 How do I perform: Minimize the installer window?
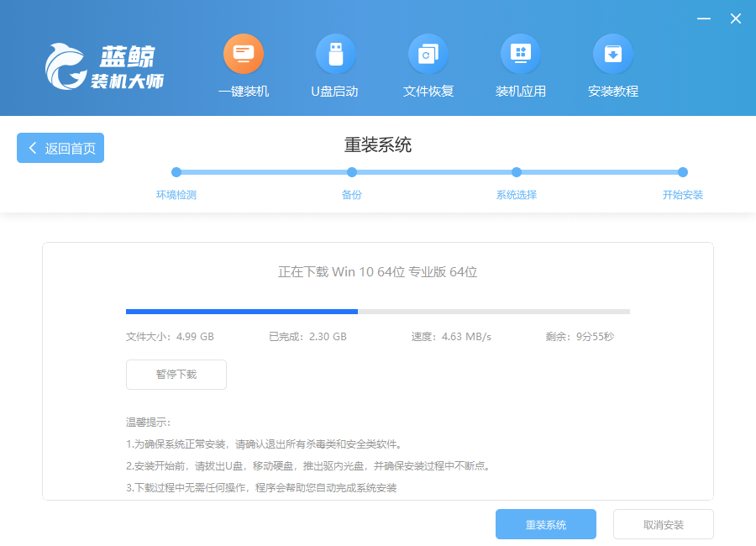[704, 18]
